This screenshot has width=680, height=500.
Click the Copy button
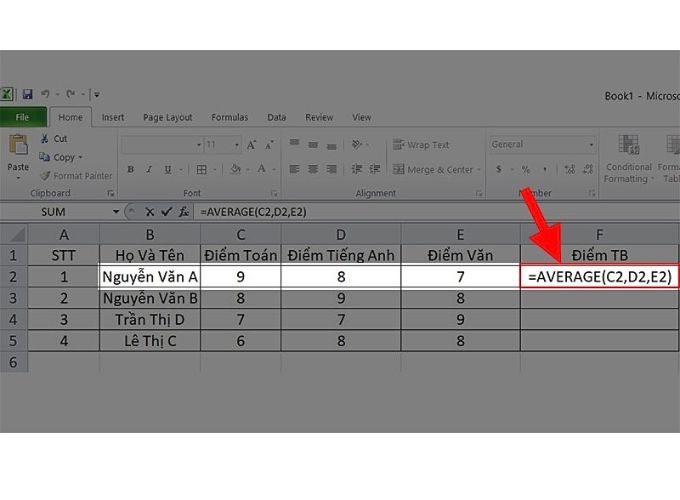(57, 157)
